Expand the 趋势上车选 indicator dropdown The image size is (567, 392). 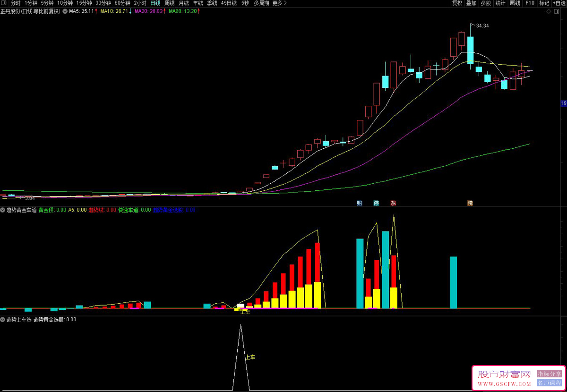3,319
